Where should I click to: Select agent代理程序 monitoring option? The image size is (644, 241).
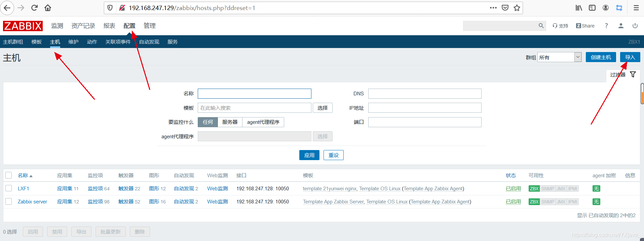pos(263,122)
